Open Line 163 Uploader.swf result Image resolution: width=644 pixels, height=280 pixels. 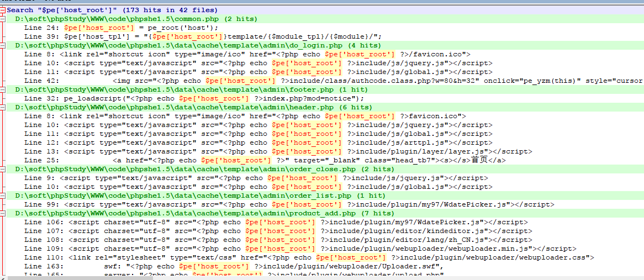[234, 266]
